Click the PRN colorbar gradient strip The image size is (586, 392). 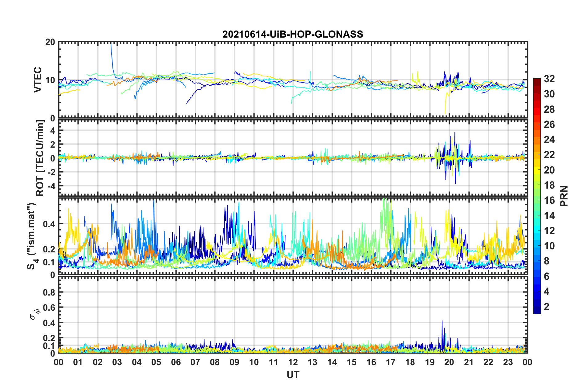click(537, 196)
